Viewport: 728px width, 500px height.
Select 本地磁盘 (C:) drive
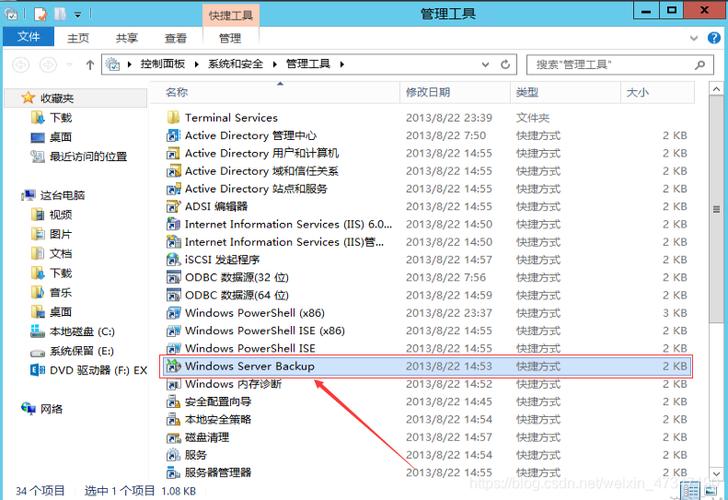pyautogui.click(x=82, y=331)
